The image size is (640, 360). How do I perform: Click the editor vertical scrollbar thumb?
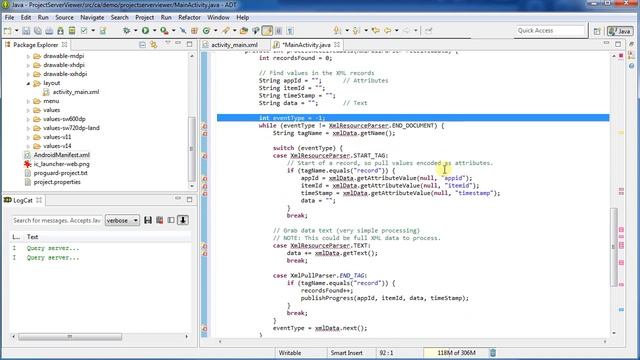pos(614,247)
